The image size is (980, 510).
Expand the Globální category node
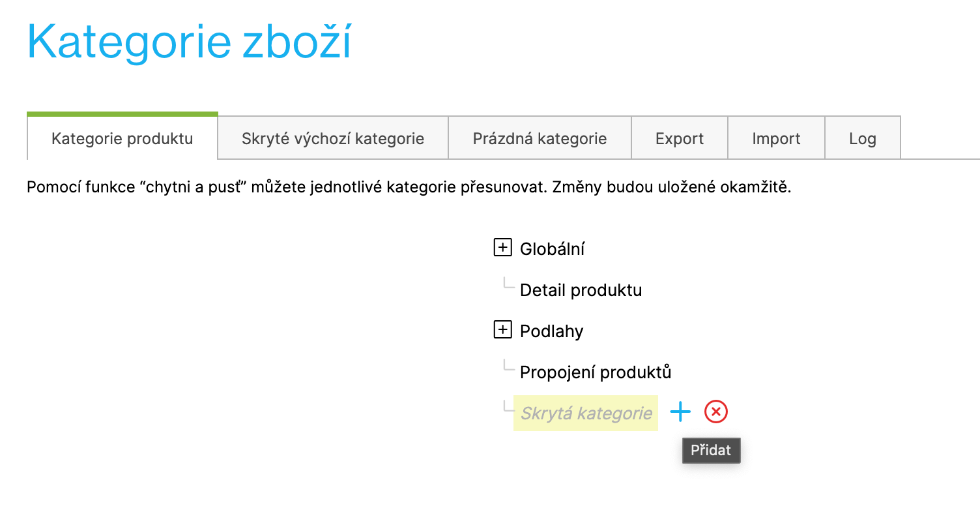pos(502,248)
